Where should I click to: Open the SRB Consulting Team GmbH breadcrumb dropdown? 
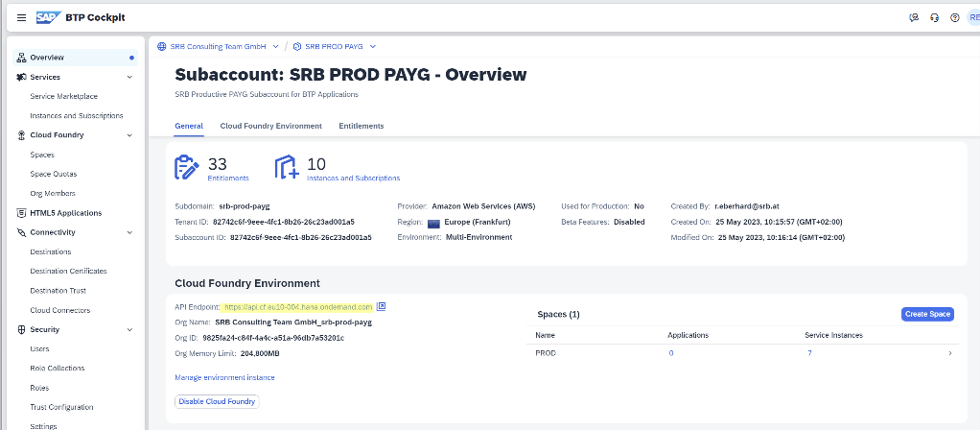click(276, 46)
